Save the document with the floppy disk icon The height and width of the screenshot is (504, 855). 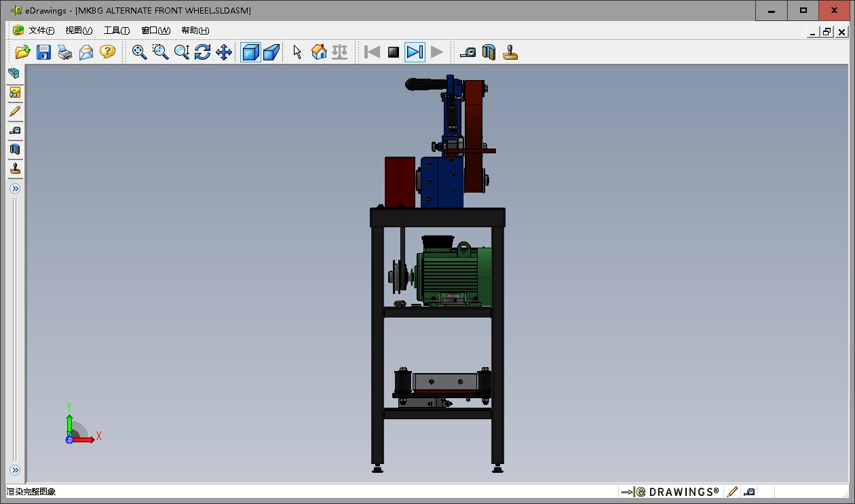pyautogui.click(x=44, y=52)
